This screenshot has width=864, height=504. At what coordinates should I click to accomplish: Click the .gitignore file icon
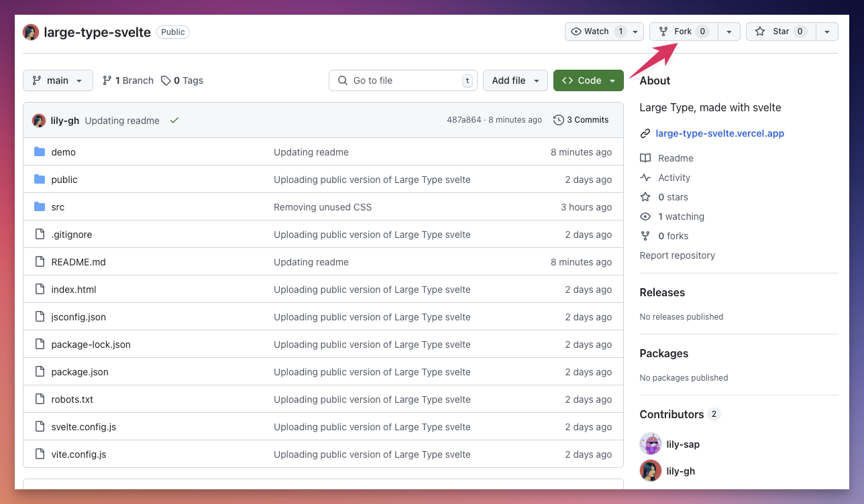pos(40,235)
